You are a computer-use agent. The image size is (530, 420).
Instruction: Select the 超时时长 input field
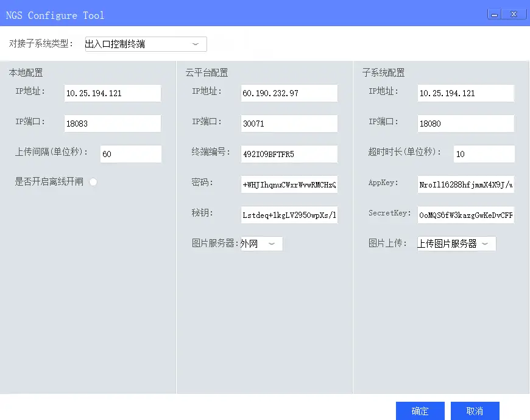[484, 154]
